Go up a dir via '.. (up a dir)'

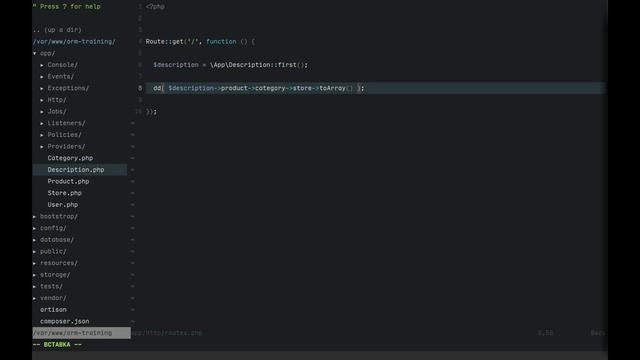pyautogui.click(x=57, y=30)
